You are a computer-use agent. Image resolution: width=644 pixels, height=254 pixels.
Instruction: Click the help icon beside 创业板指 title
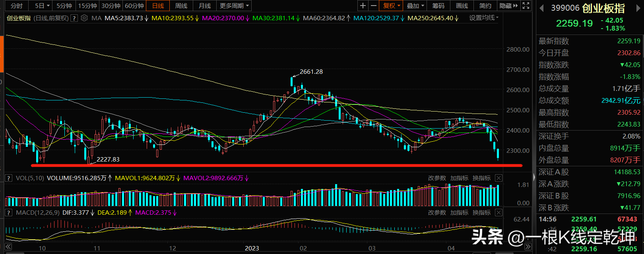[x=74, y=18]
